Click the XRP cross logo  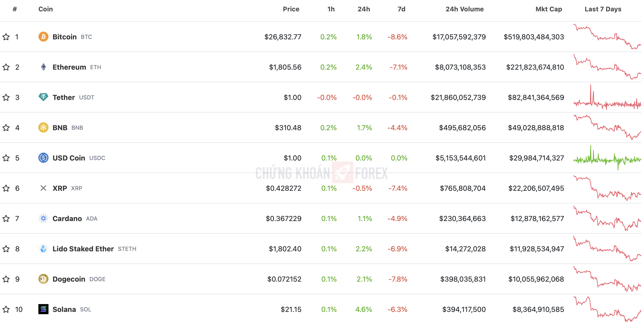[43, 188]
